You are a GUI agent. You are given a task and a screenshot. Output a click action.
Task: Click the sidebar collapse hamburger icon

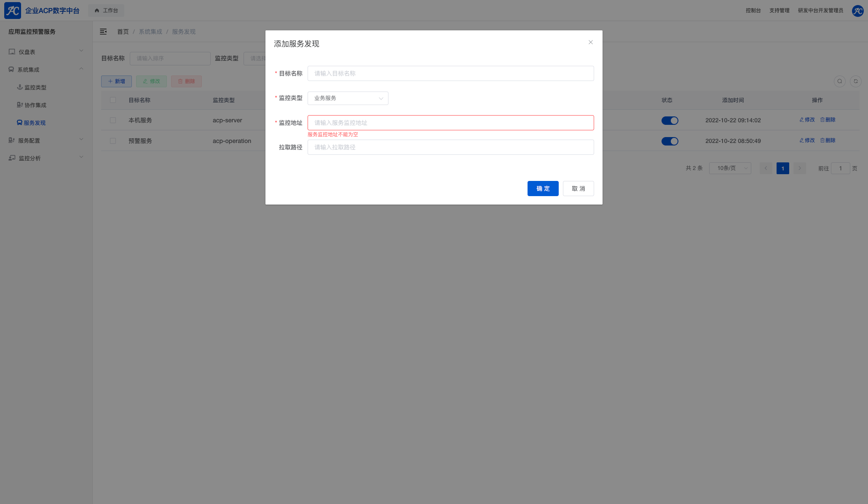103,32
